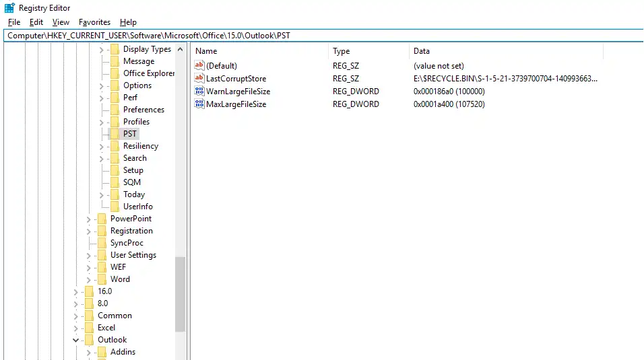Image resolution: width=644 pixels, height=360 pixels.
Task: Click the Resiliency folder icon
Action: click(x=115, y=146)
